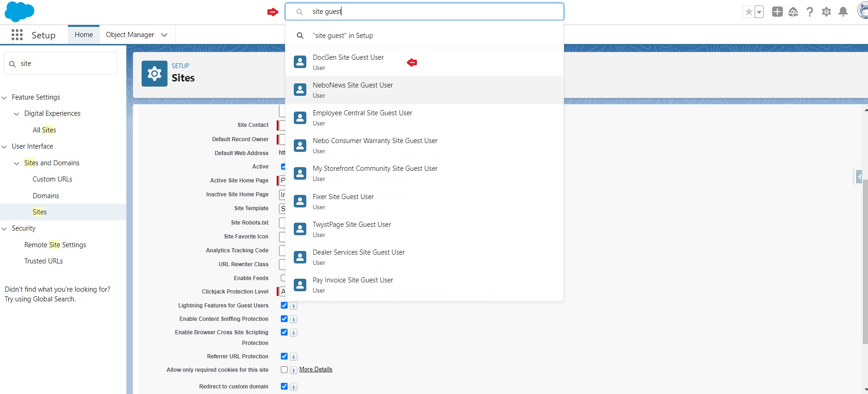Toggle Lightning Features for Guest Users checkbox
Viewport: 868px width, 394px height.
284,306
